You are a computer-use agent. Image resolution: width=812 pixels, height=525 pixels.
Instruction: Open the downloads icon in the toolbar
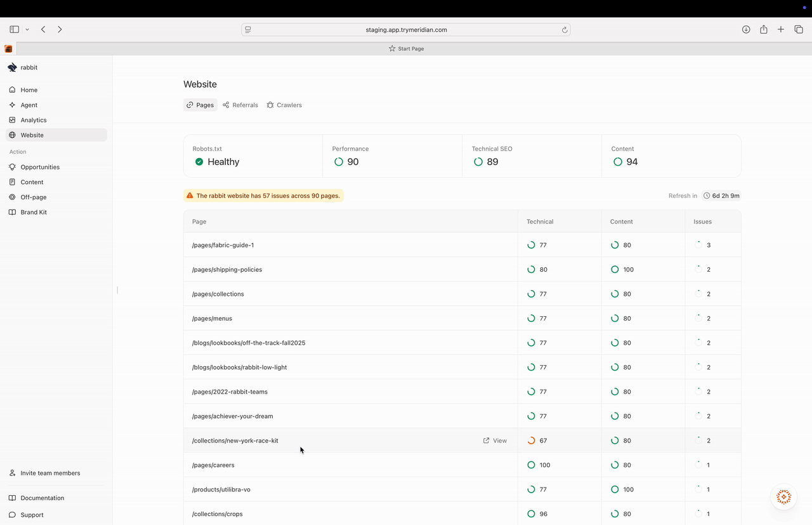(746, 29)
